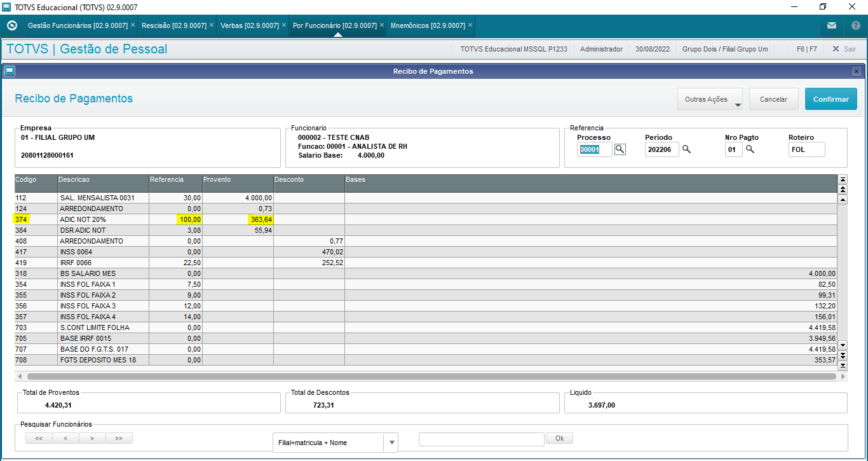Click the Confirmar button

tap(831, 99)
